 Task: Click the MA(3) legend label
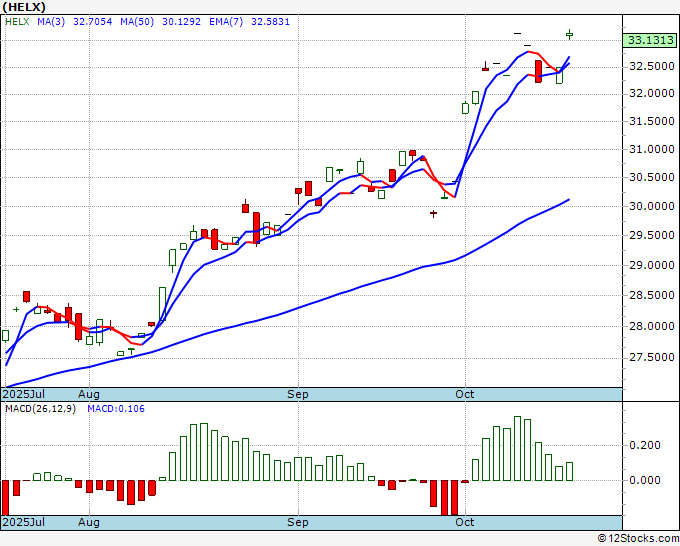tap(51, 22)
